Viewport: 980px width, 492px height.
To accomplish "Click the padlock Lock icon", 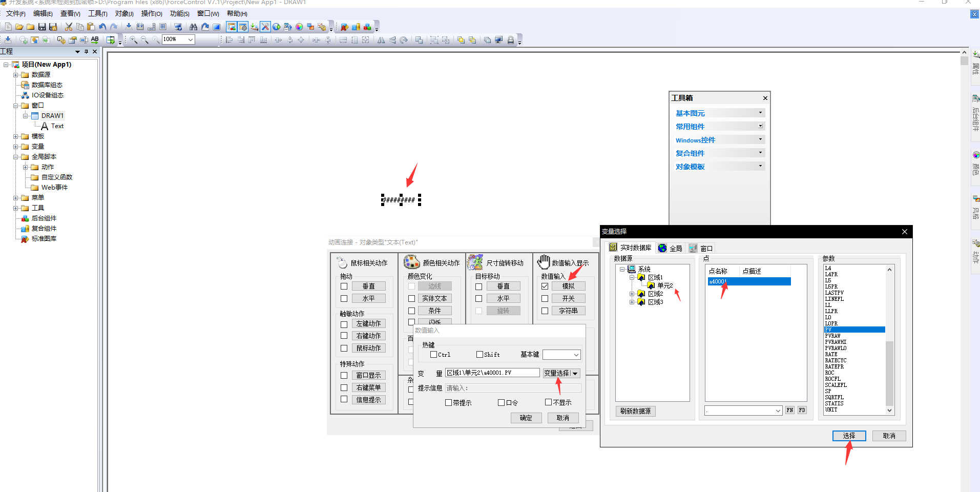I will point(510,40).
